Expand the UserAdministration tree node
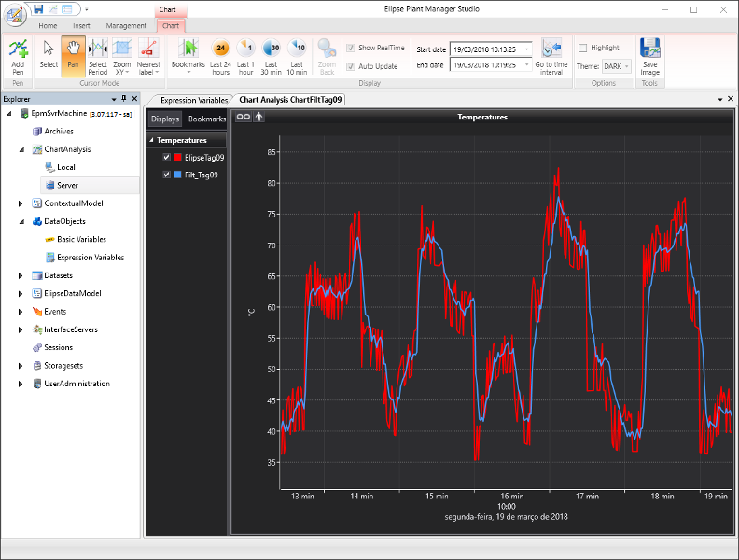The image size is (739, 560). pyautogui.click(x=21, y=384)
